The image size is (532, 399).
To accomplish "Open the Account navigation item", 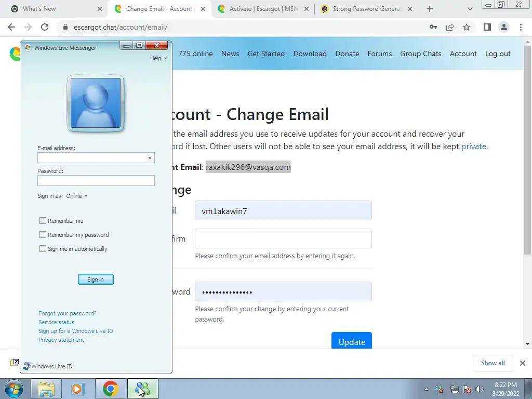I will 463,54.
